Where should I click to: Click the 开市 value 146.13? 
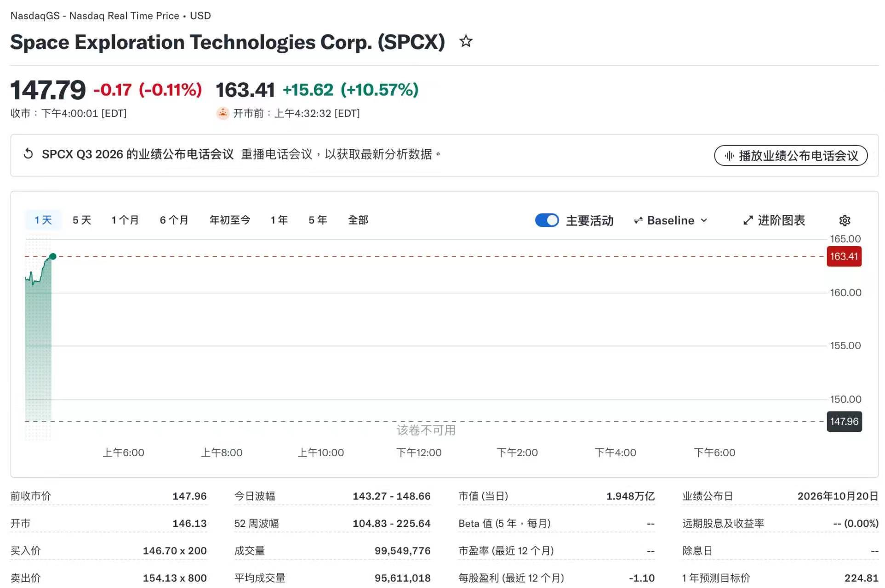coord(189,523)
